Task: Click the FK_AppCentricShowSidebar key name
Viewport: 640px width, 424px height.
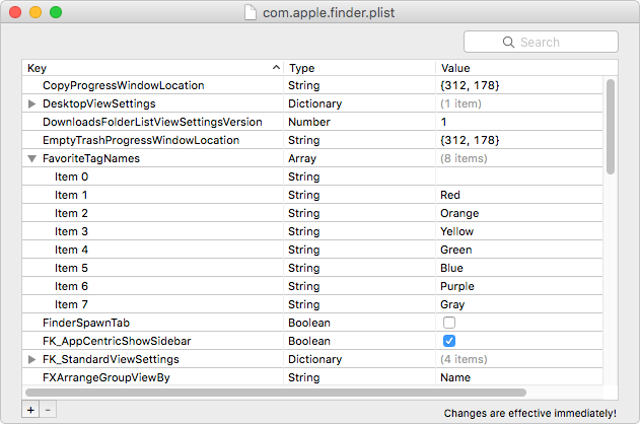Action: click(x=117, y=341)
